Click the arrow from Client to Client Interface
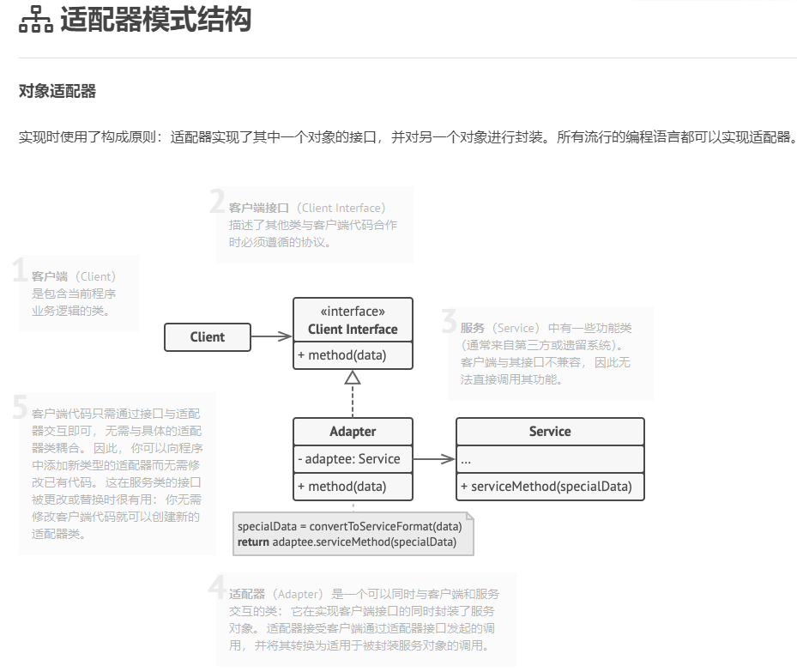Screen dimensions: 797x672 coord(271,336)
